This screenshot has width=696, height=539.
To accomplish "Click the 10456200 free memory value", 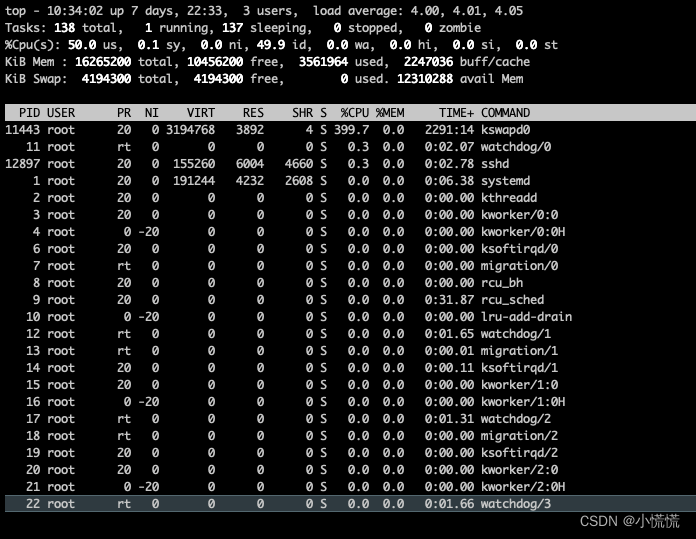I will coord(215,62).
